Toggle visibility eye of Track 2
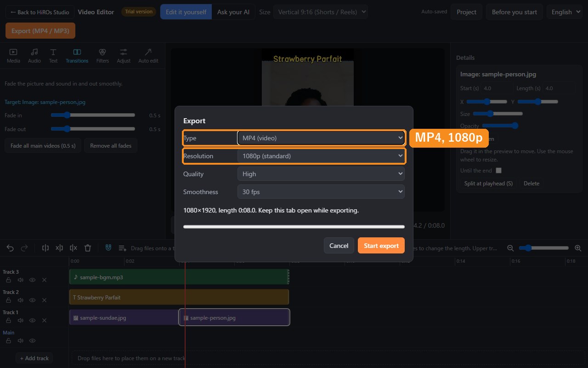The width and height of the screenshot is (588, 368). coord(32,300)
